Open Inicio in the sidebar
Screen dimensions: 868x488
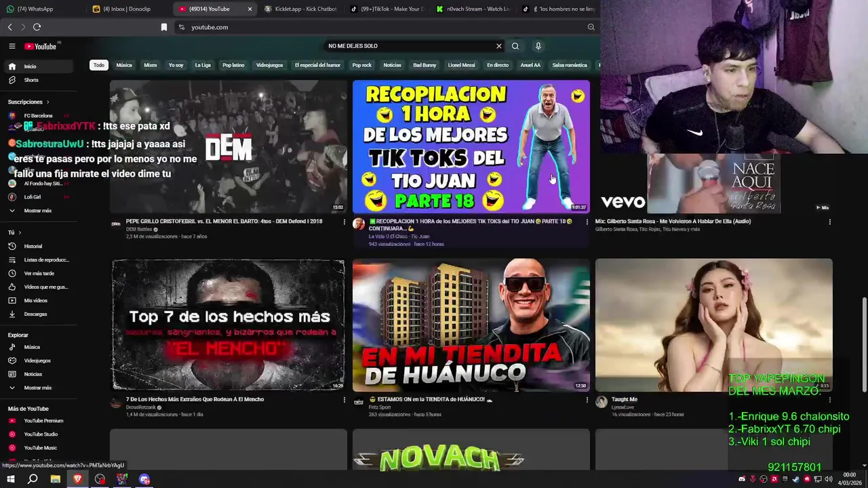tap(38, 66)
